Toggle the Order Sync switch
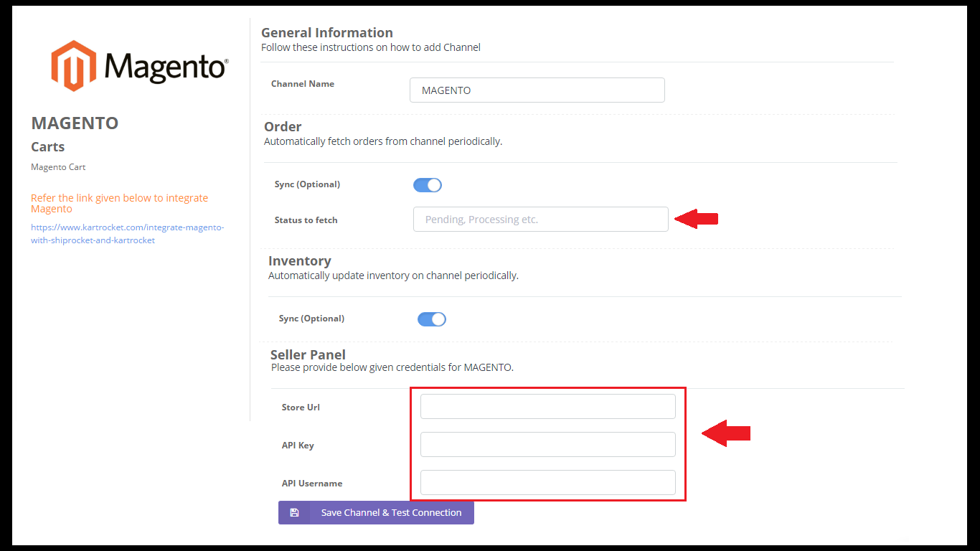This screenshot has height=551, width=980. (428, 185)
